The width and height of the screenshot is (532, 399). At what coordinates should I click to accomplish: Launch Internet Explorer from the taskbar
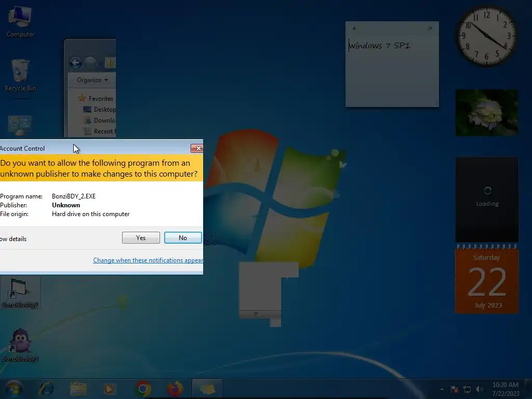(46, 389)
